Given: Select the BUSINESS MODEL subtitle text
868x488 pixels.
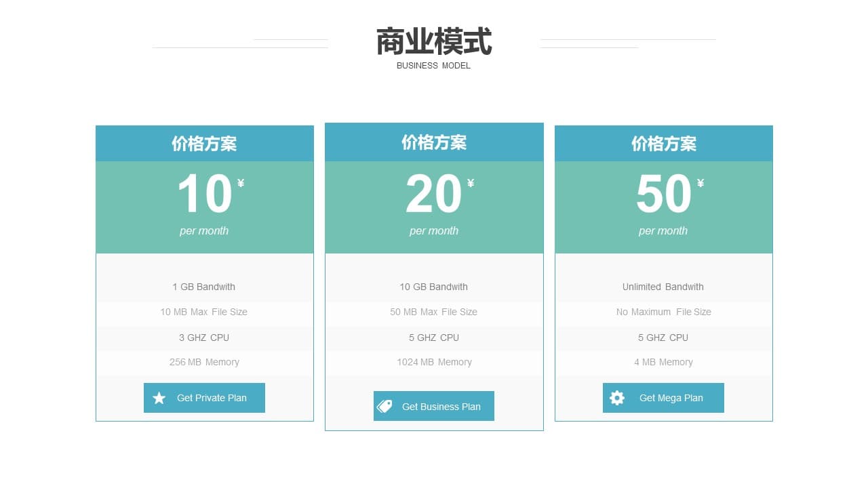Looking at the screenshot, I should coord(433,66).
